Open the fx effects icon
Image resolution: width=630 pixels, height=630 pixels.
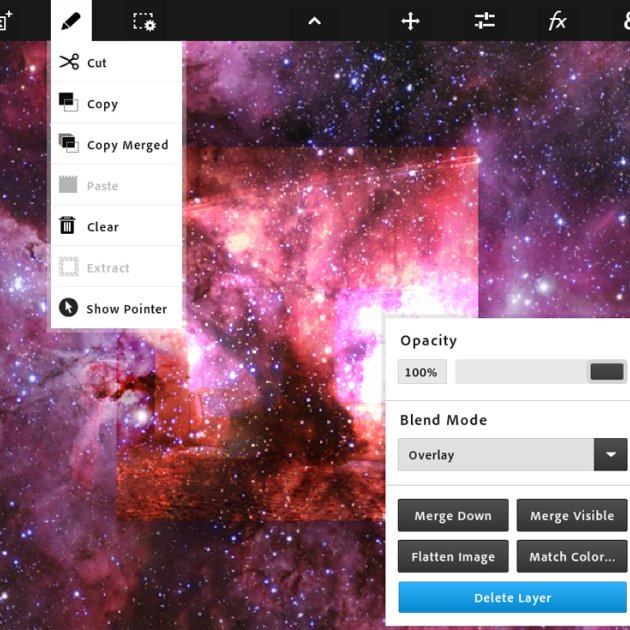click(x=557, y=21)
